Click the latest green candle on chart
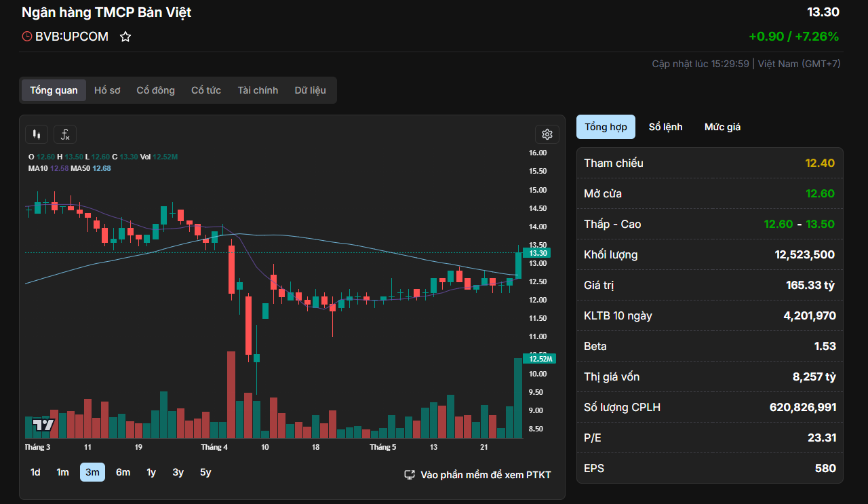This screenshot has height=504, width=868. pyautogui.click(x=519, y=265)
